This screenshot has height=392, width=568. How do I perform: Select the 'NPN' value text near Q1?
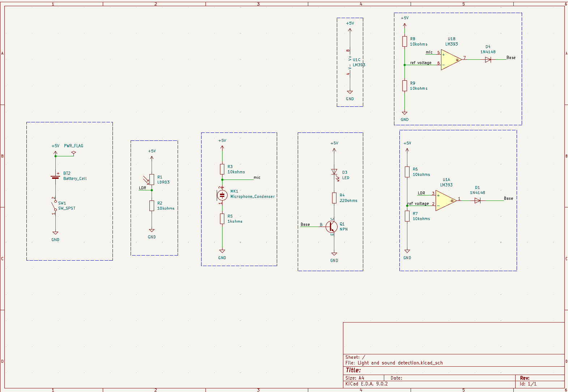tap(344, 229)
